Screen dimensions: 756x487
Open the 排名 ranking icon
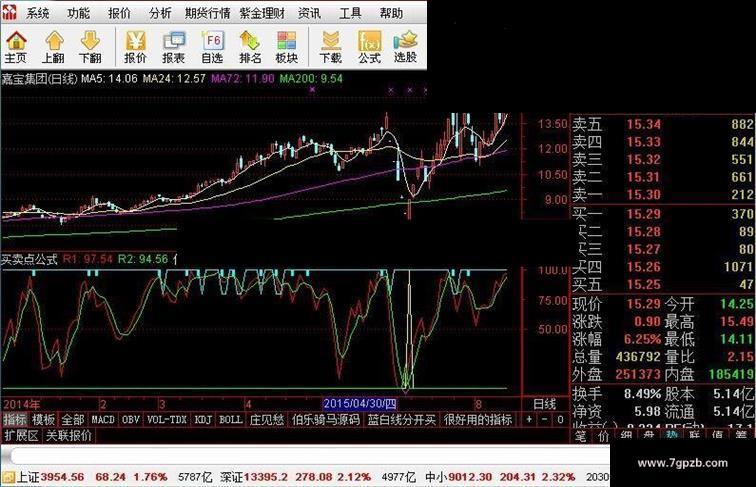250,47
